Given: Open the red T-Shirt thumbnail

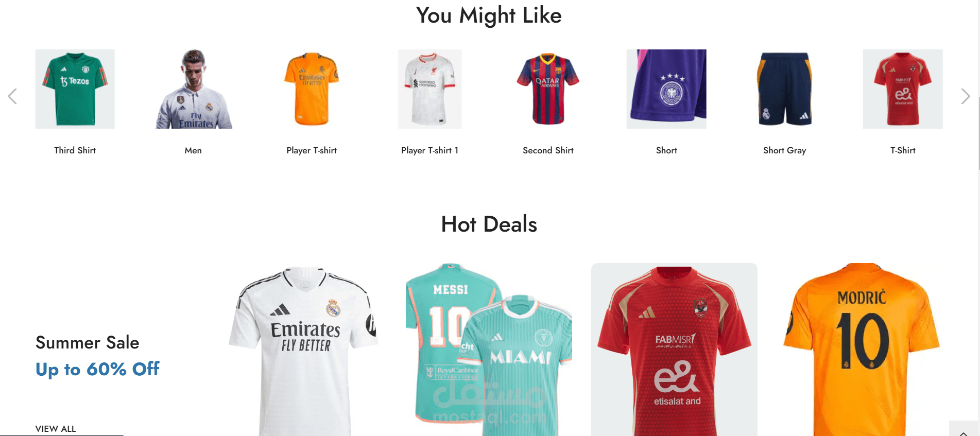Looking at the screenshot, I should coord(903,89).
